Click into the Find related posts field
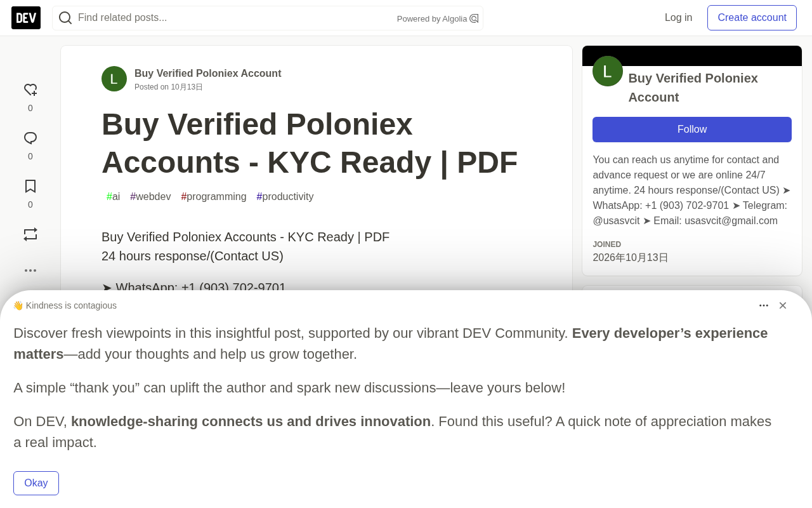Viewport: 812px width, 508px height. (235, 18)
